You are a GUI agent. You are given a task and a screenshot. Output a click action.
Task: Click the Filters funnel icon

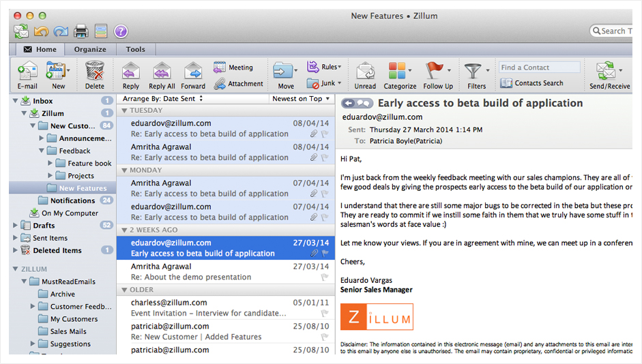pos(473,71)
